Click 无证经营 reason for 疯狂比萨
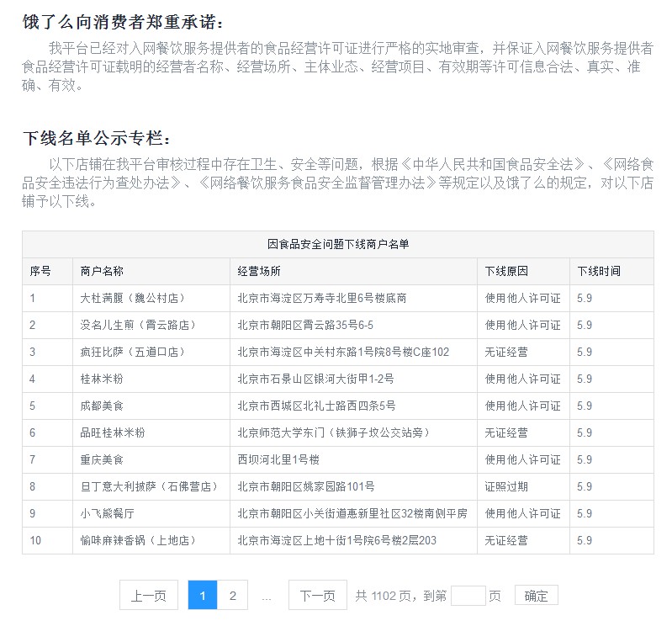Image resolution: width=672 pixels, height=626 pixels. pyautogui.click(x=506, y=352)
